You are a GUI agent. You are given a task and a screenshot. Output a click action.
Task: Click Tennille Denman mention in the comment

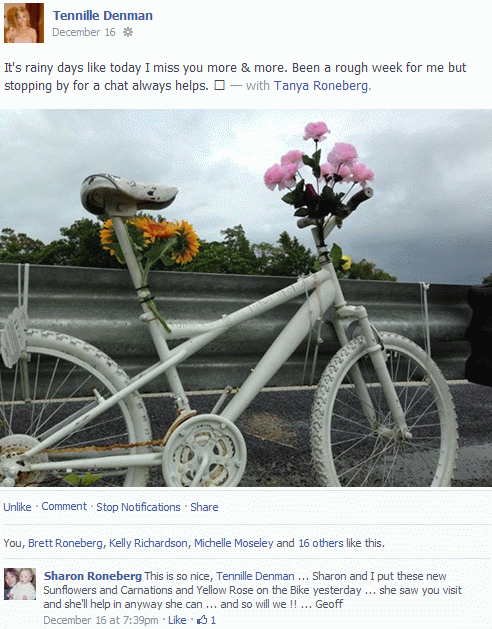pyautogui.click(x=255, y=576)
